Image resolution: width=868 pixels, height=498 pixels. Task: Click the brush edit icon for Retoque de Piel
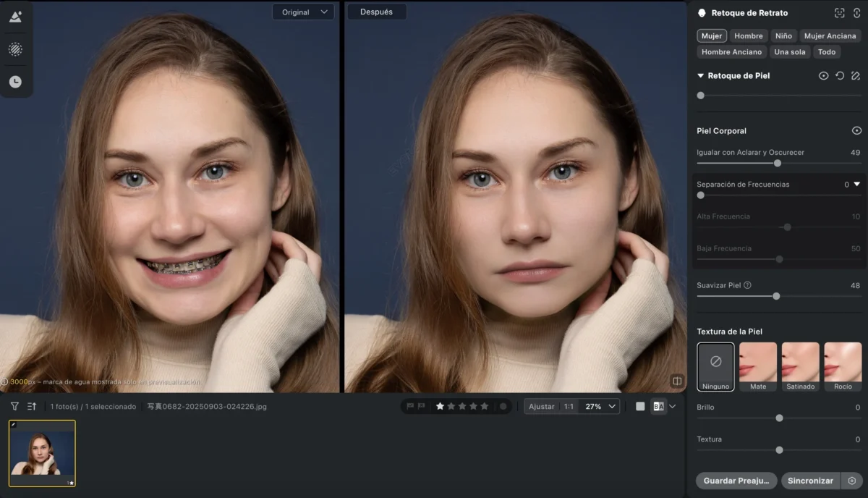(x=856, y=75)
